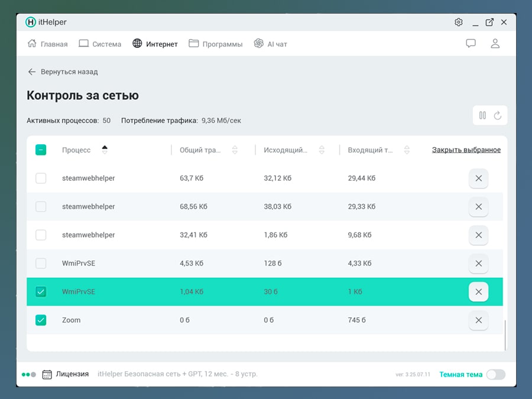Sort by incoming traffic column arrows
The image size is (532, 399).
click(407, 150)
